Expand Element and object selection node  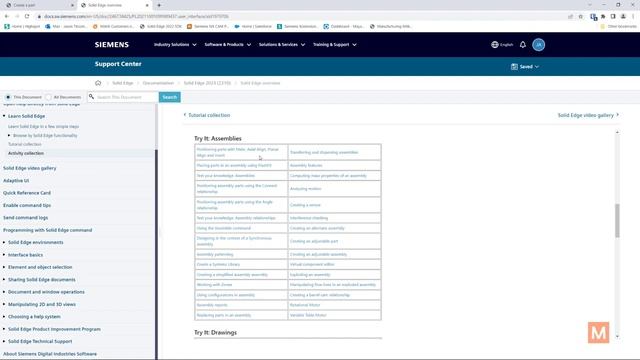click(4, 267)
